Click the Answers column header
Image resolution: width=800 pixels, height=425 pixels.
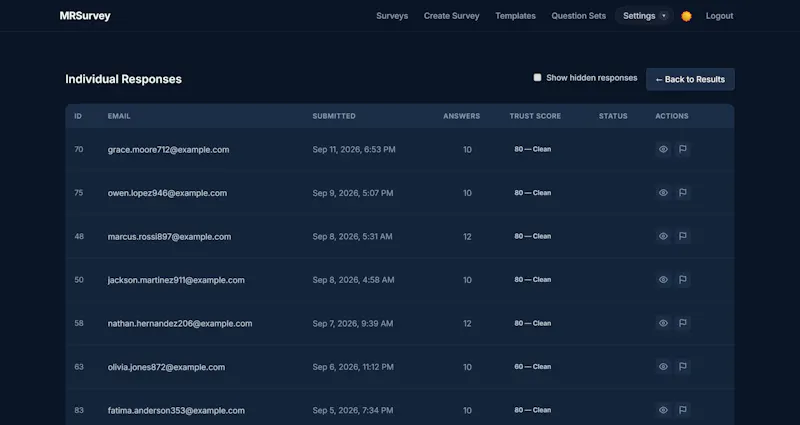click(461, 116)
